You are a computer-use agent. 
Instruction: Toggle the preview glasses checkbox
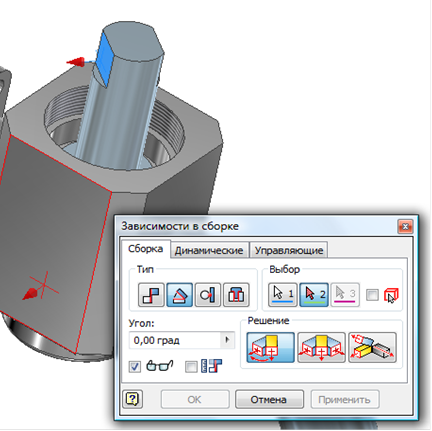pos(135,367)
